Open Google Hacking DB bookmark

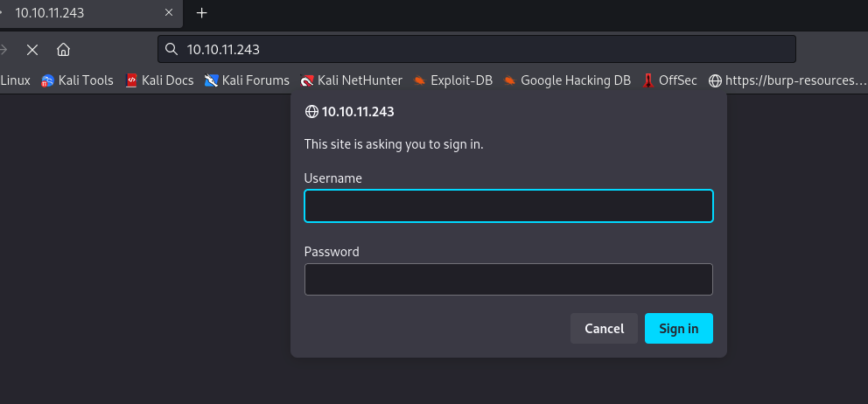point(567,80)
